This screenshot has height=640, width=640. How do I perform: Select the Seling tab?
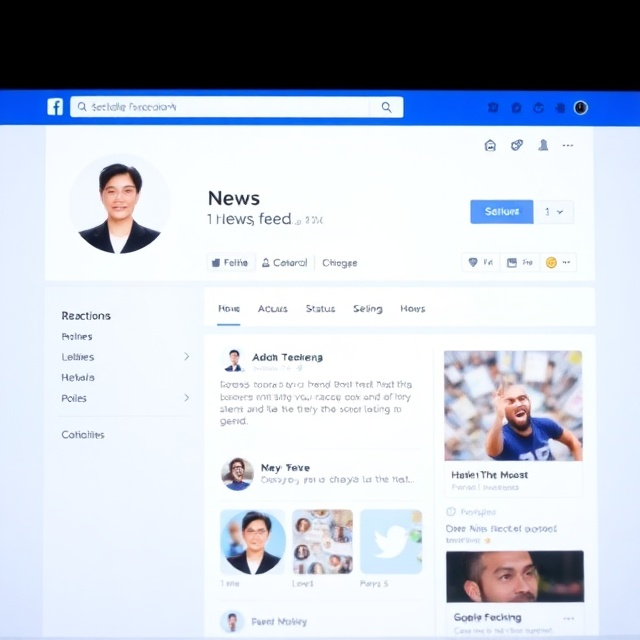click(x=367, y=309)
